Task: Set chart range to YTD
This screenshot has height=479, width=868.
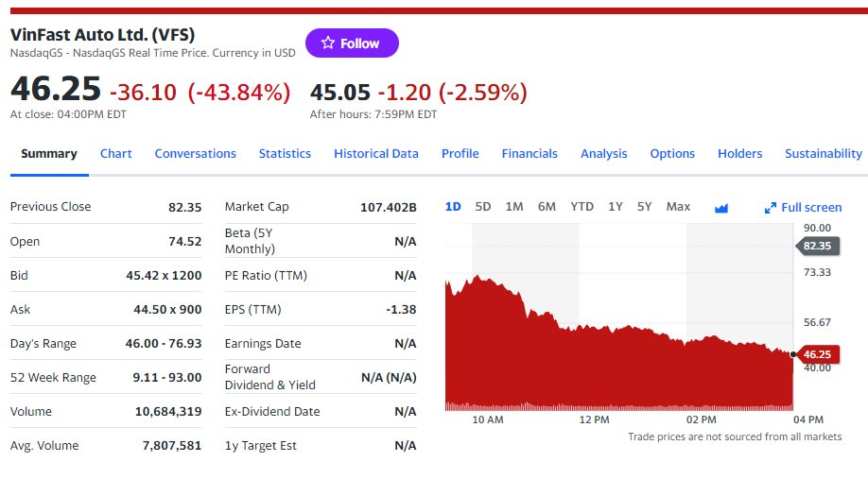Action: click(x=582, y=207)
